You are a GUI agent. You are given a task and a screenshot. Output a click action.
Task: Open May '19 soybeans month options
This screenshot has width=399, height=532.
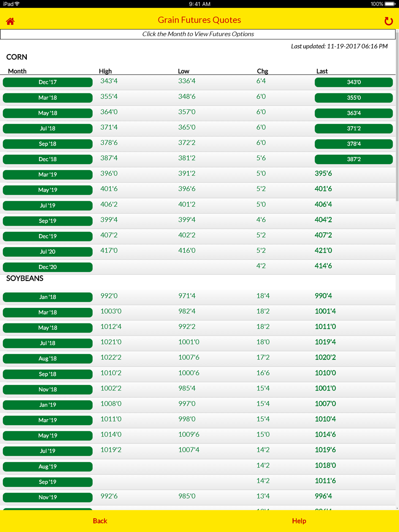47,435
